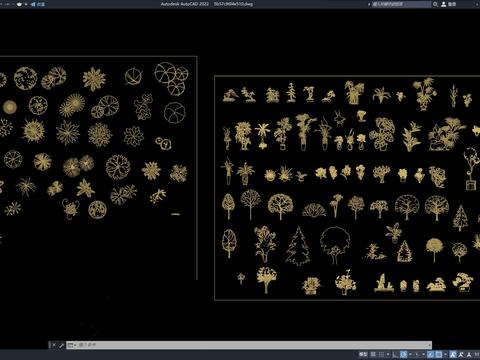The width and height of the screenshot is (480, 360).
Task: Click the highlighted annotation visibility icon
Action: click(453, 354)
